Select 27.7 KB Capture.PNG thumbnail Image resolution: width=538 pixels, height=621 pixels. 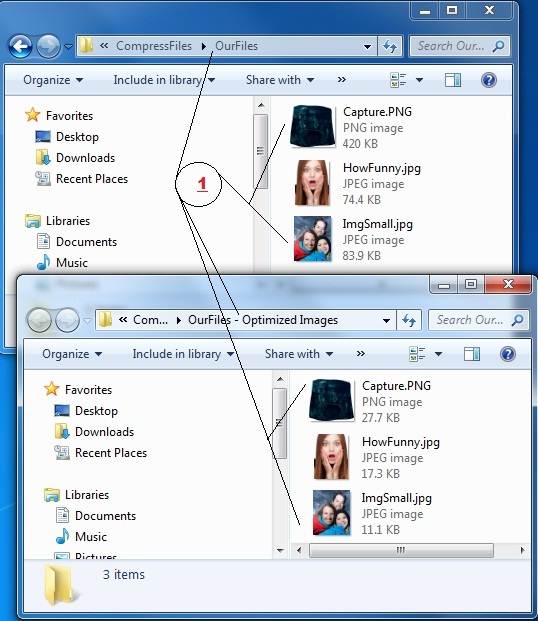click(332, 400)
